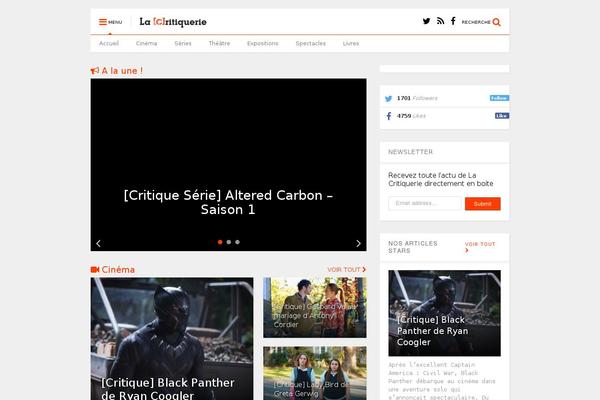The height and width of the screenshot is (400, 600).
Task: Open the Black Panther thumbnail in Articles Stars
Action: click(444, 313)
